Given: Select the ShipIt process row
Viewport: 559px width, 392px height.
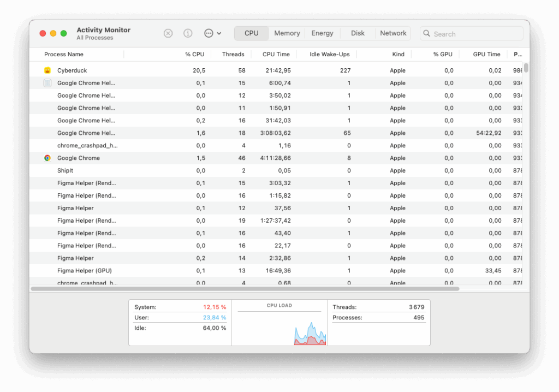Looking at the screenshot, I should [276, 170].
